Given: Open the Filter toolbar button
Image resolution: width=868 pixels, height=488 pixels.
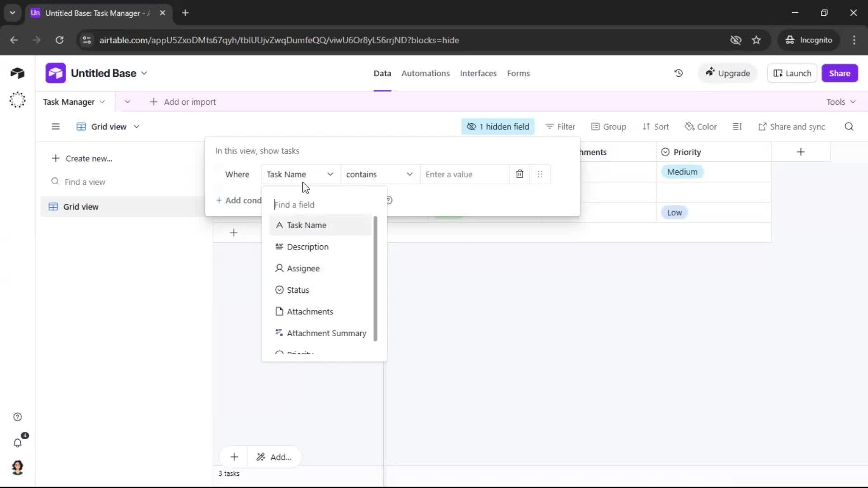Looking at the screenshot, I should [560, 127].
